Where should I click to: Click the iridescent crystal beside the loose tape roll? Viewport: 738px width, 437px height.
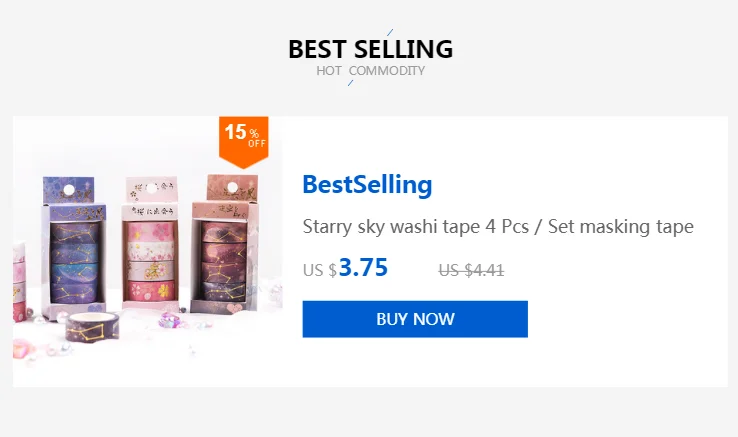(x=168, y=320)
